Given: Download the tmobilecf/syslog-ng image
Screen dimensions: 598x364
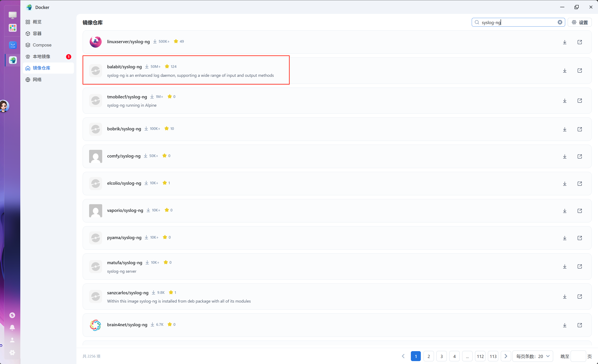Looking at the screenshot, I should pos(565,101).
